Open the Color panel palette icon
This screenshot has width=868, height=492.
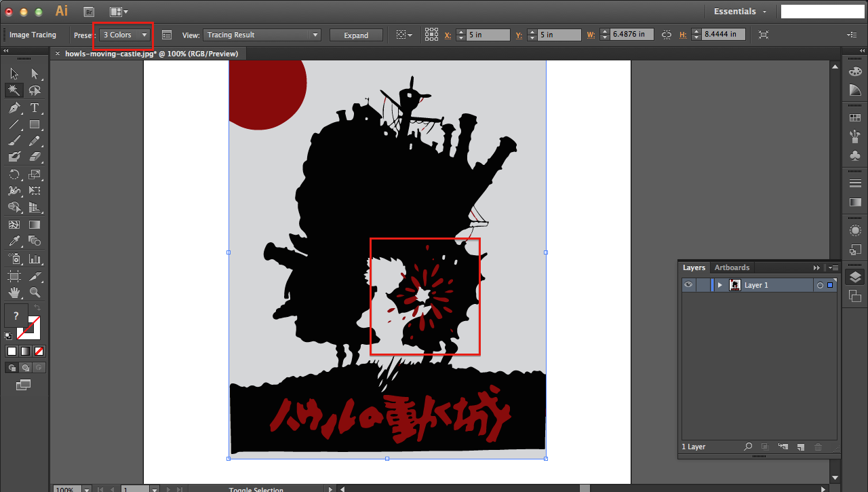(x=855, y=72)
